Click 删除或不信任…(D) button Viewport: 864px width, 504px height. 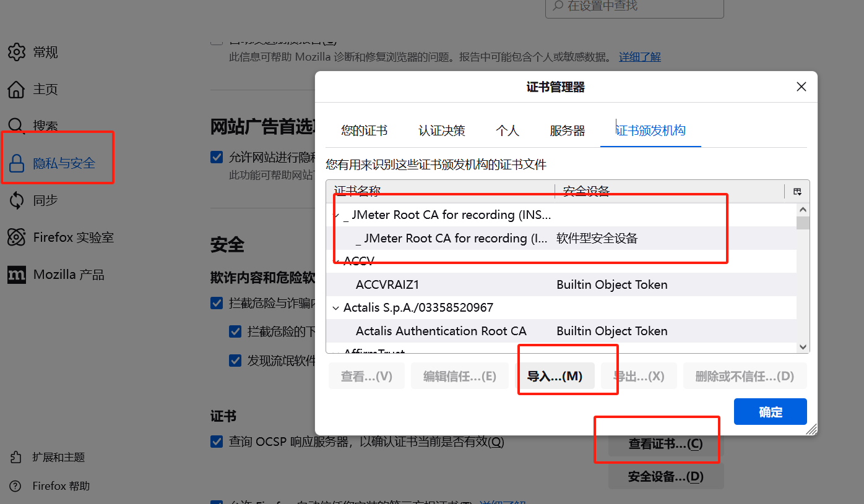pyautogui.click(x=745, y=376)
